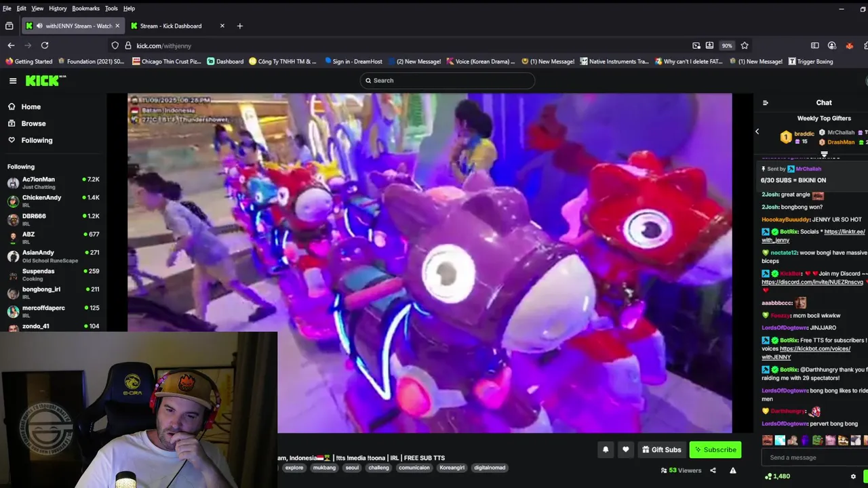
Task: Open DBR666's channel in the Following list
Action: coord(53,219)
